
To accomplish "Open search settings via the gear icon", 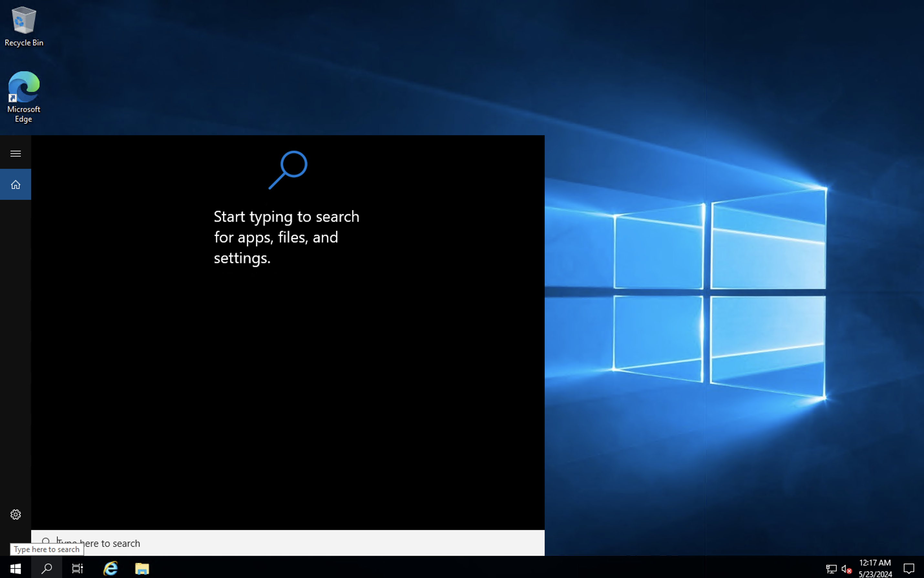I will pos(15,514).
